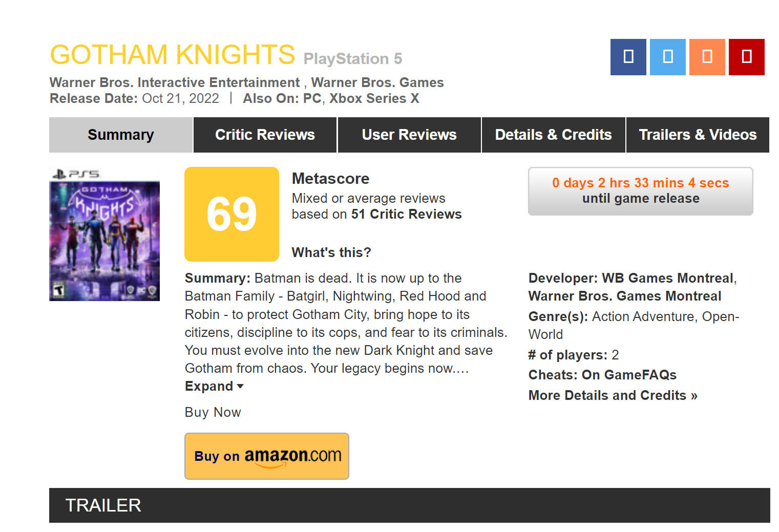Switch to the Critic Reviews tab
This screenshot has height=532, width=779.
265,135
